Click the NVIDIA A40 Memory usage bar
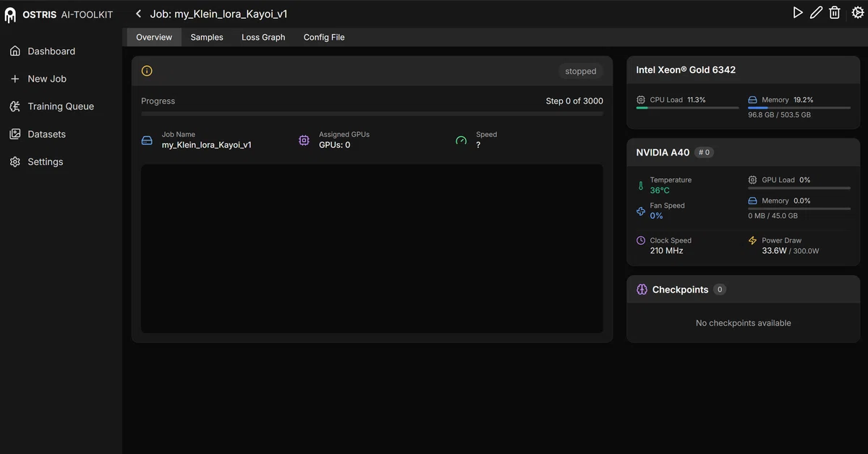Screen dimensions: 868x454 tap(799, 209)
